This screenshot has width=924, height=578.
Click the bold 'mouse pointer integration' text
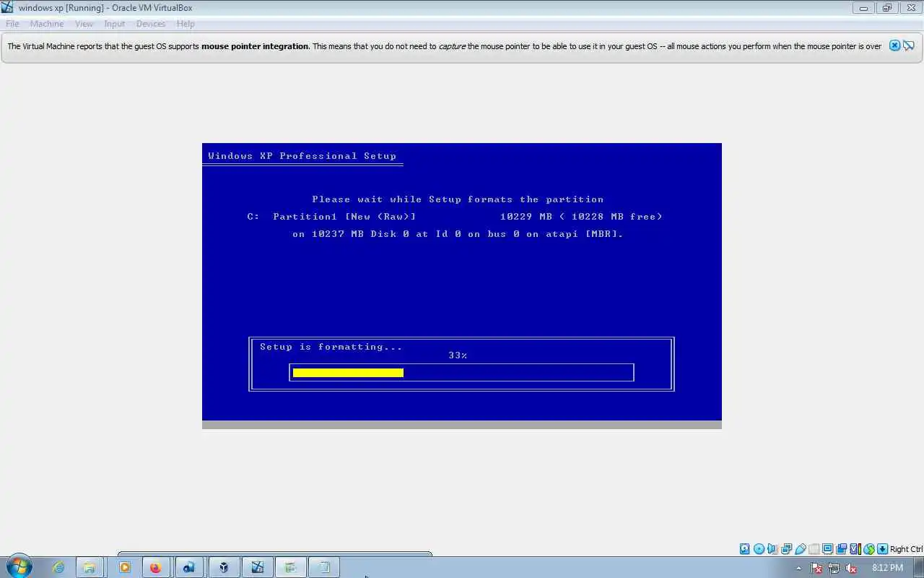coord(256,46)
